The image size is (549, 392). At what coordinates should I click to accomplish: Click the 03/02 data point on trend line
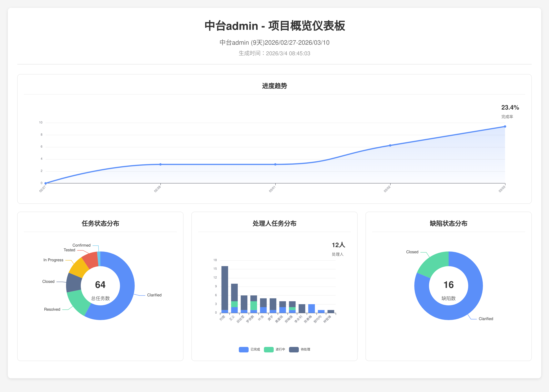point(390,146)
